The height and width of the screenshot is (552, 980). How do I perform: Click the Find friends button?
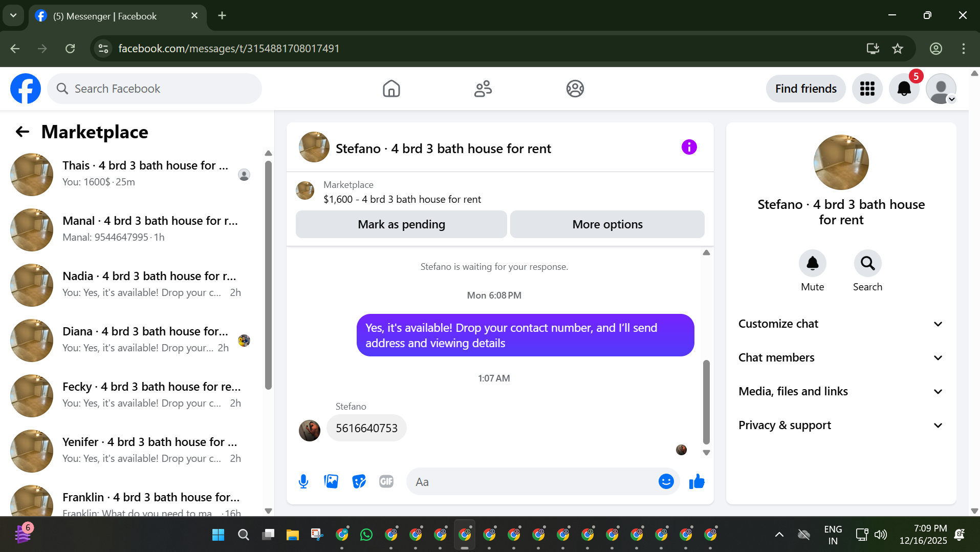(805, 89)
